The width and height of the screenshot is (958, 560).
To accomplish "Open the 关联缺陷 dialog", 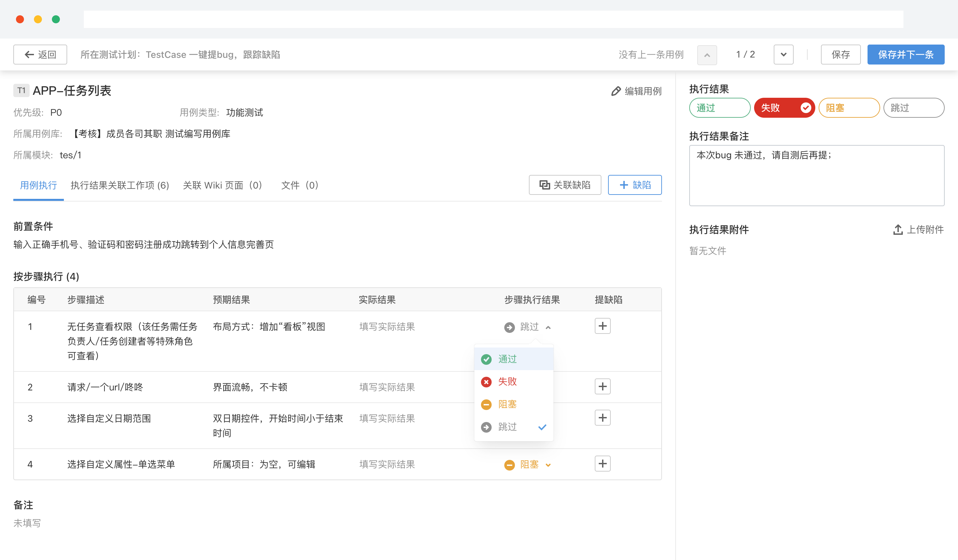I will pos(565,185).
